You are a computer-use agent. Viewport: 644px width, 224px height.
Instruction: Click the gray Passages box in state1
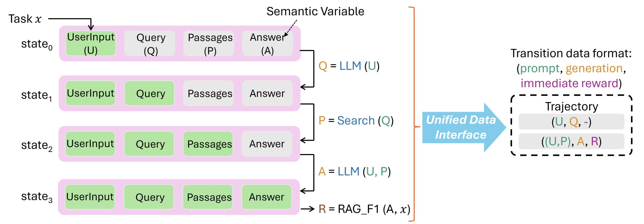pos(210,94)
